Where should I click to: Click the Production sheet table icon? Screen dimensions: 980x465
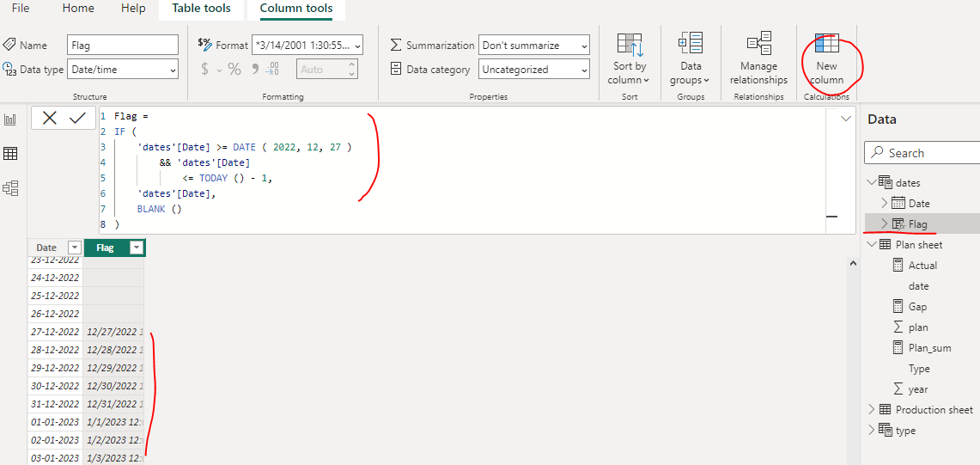(x=885, y=409)
